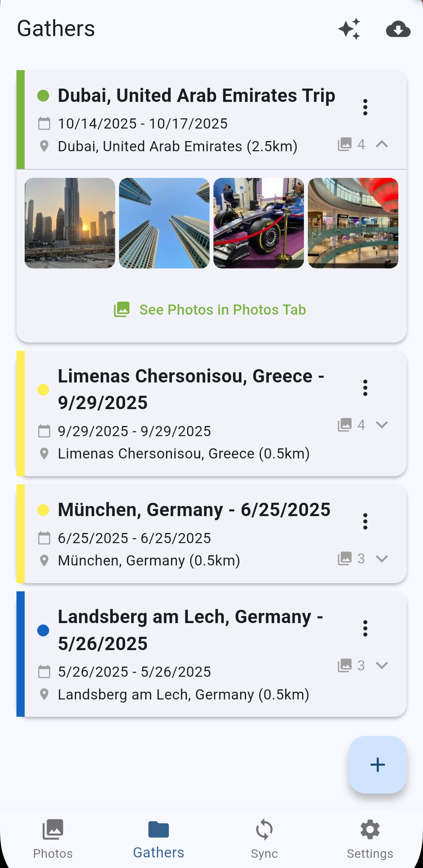
Task: Tap the plus button to add gather
Action: click(x=378, y=765)
